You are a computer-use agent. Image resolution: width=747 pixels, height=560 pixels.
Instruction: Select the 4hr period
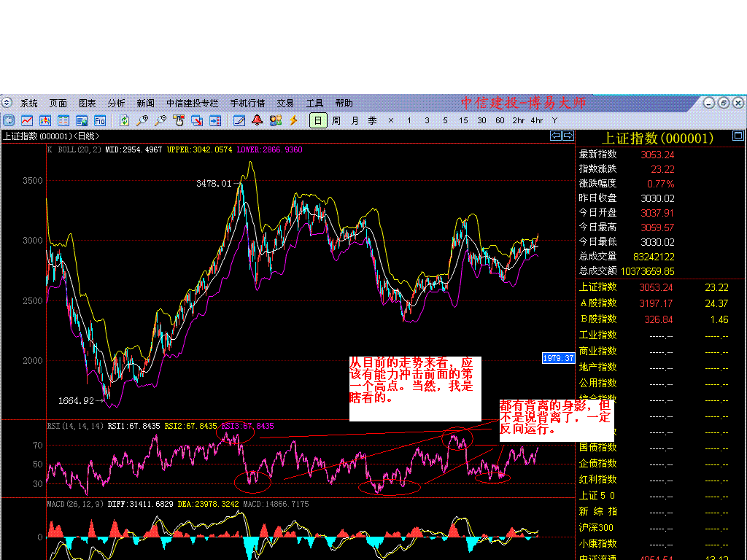tap(536, 120)
